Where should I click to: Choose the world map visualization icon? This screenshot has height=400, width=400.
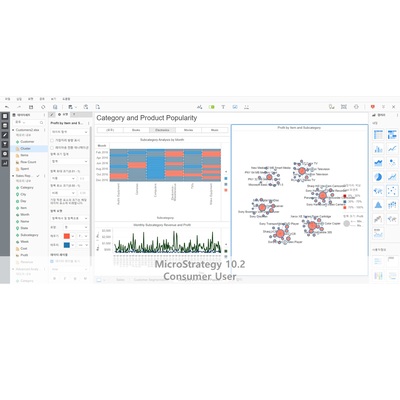[378, 191]
